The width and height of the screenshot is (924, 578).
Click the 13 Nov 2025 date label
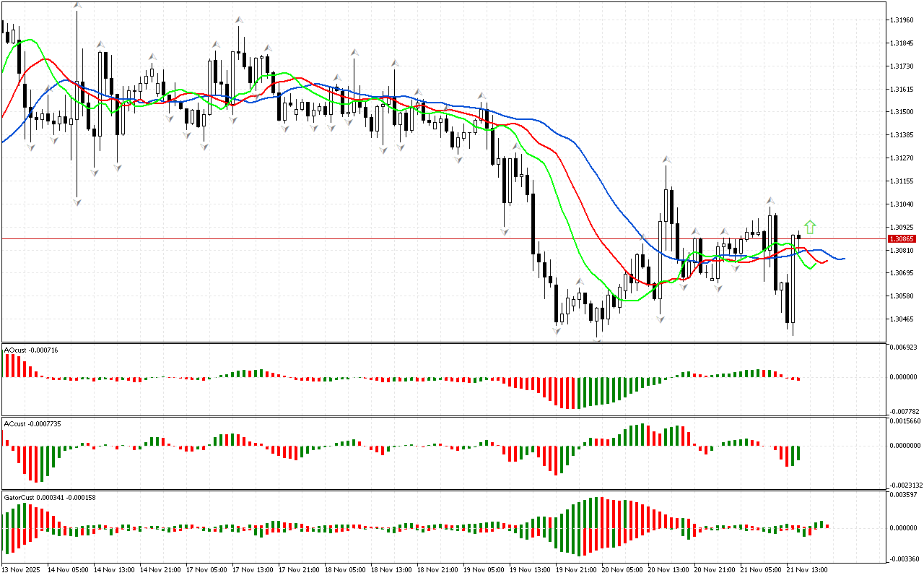pyautogui.click(x=22, y=569)
